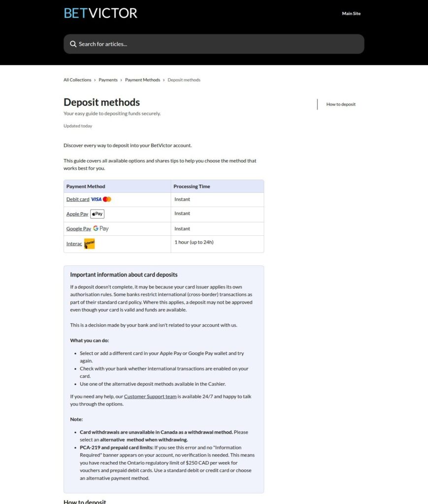
Task: Click the 'Updated today' text
Action: [x=78, y=126]
